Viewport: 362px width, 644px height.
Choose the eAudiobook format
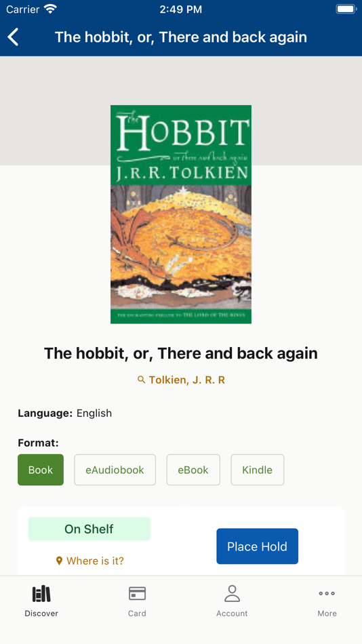[x=115, y=470]
